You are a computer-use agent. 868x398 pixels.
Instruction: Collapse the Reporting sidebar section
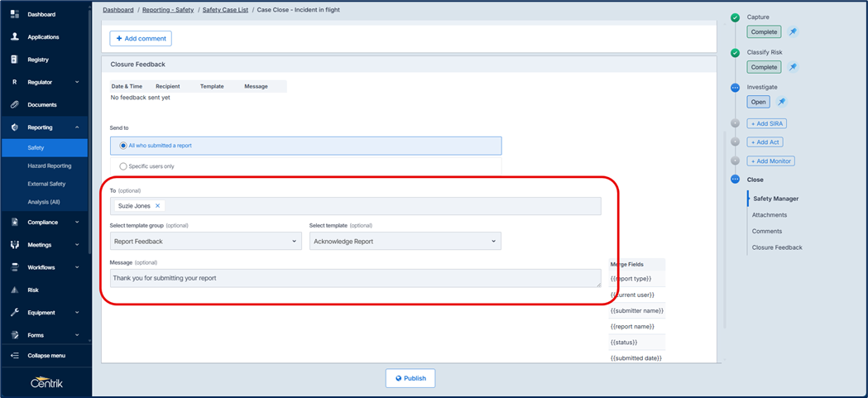click(77, 127)
